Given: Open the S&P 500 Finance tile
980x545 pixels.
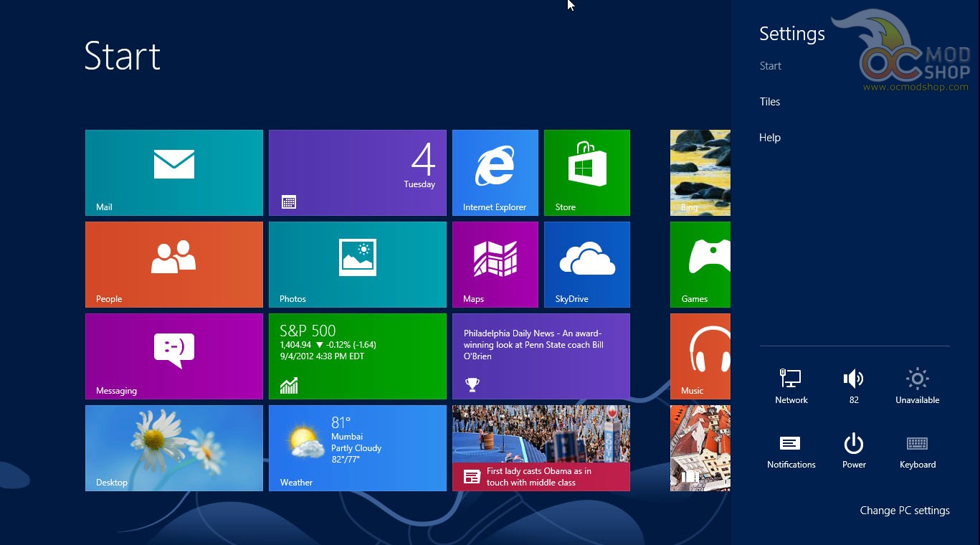Looking at the screenshot, I should click(x=358, y=356).
